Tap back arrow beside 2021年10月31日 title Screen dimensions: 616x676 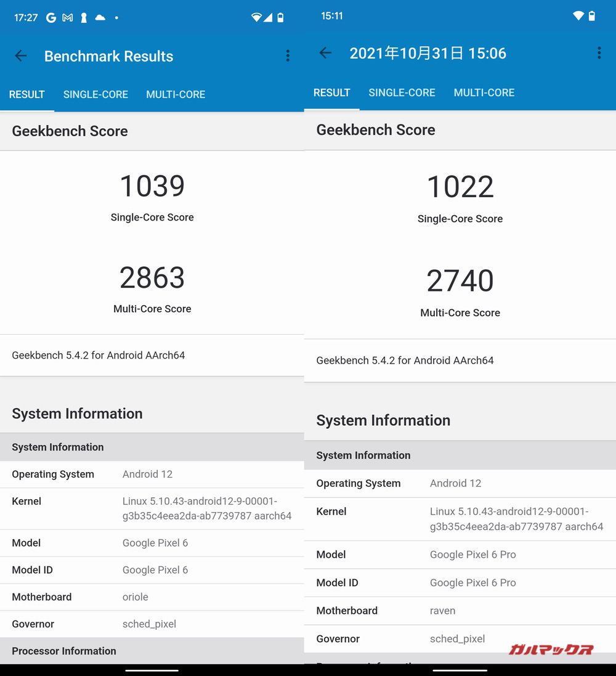tap(325, 54)
